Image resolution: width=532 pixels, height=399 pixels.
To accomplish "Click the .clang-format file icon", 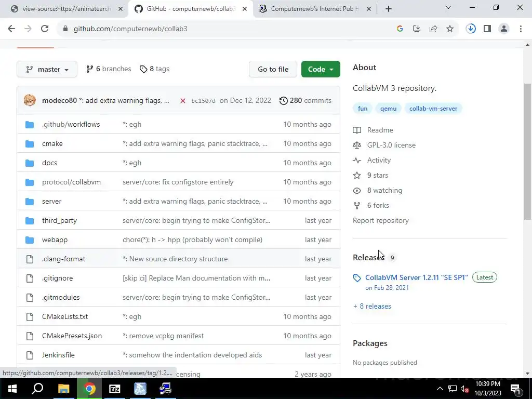I will tap(30, 259).
